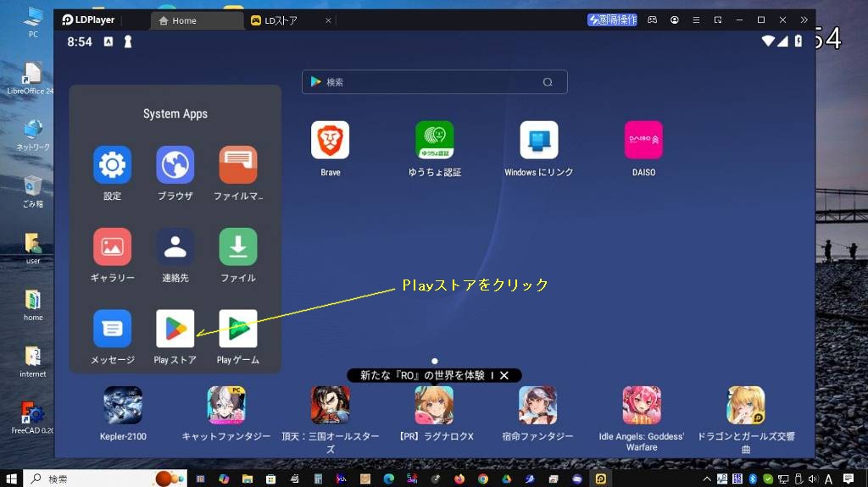Screen dimensions: 868x487
Task: Open the Windows にリンク app
Action: pos(538,140)
